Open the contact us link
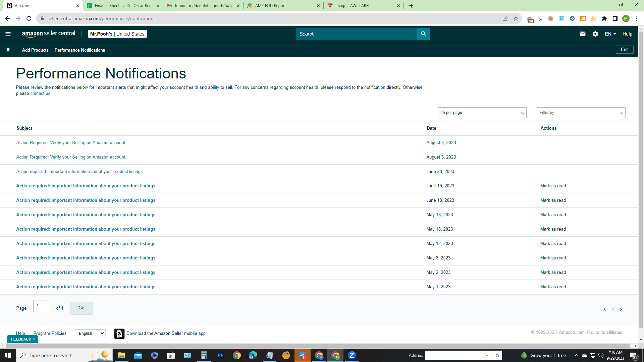This screenshot has width=644, height=362. [x=40, y=94]
